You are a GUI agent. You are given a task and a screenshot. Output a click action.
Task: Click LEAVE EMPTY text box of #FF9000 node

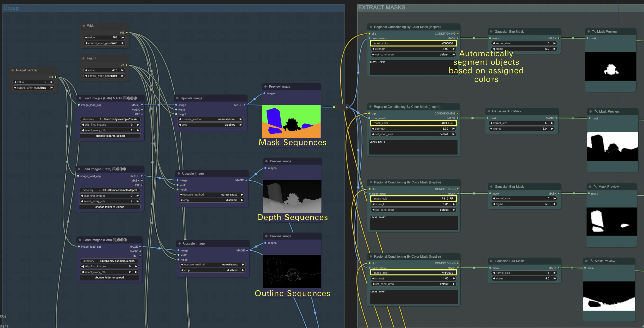(x=414, y=297)
